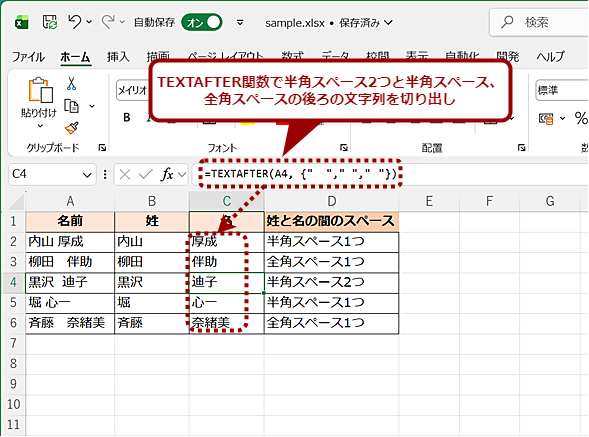Toggle Bold formatting button

click(127, 118)
